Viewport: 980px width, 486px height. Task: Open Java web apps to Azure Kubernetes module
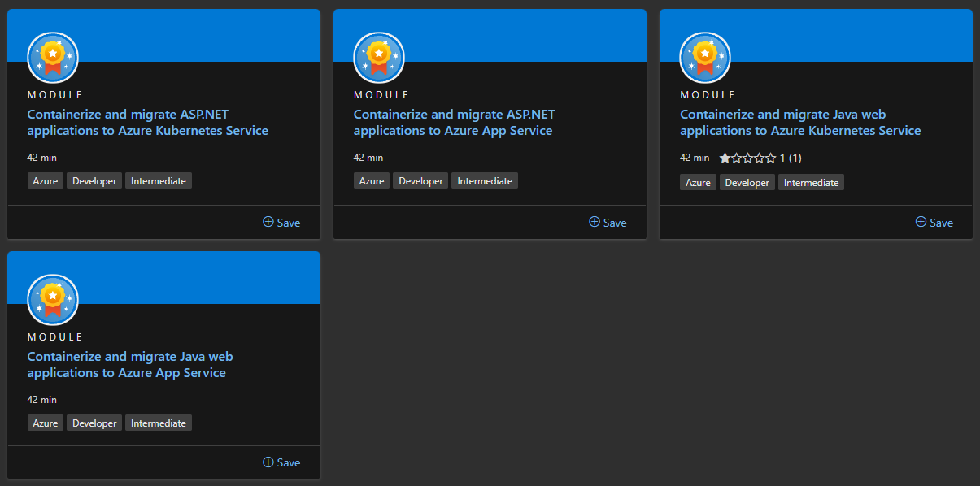[x=800, y=123]
